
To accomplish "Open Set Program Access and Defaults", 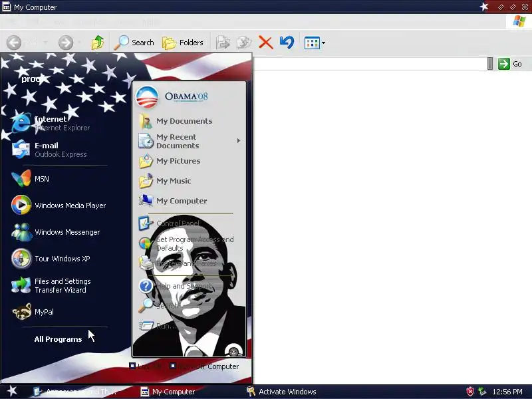I will click(x=187, y=243).
